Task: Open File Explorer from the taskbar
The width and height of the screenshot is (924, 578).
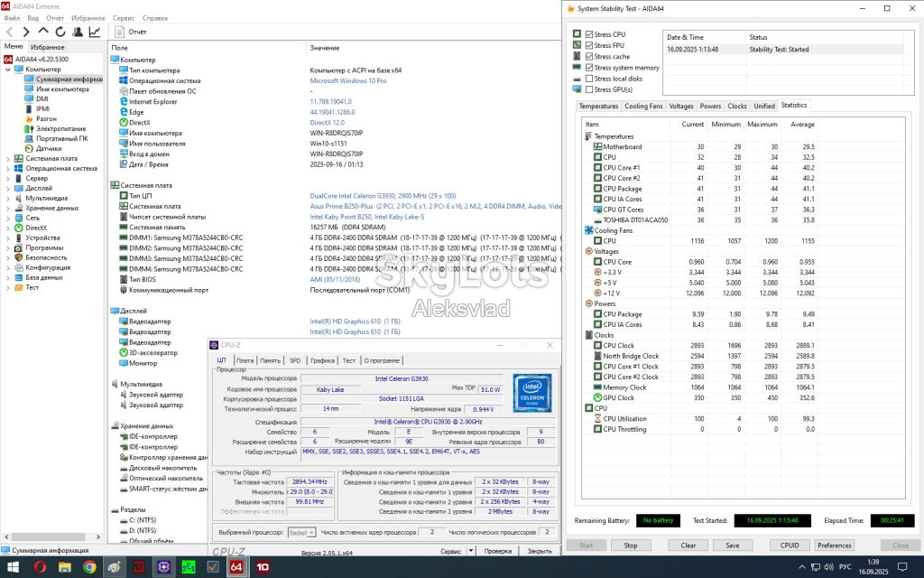Action: tap(65, 567)
